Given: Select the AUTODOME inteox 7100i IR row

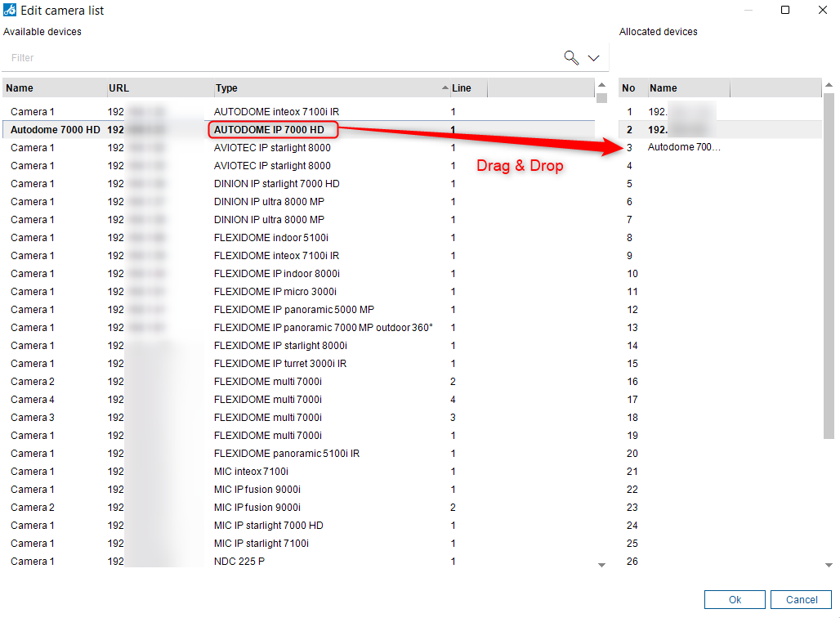Looking at the screenshot, I should [299, 111].
